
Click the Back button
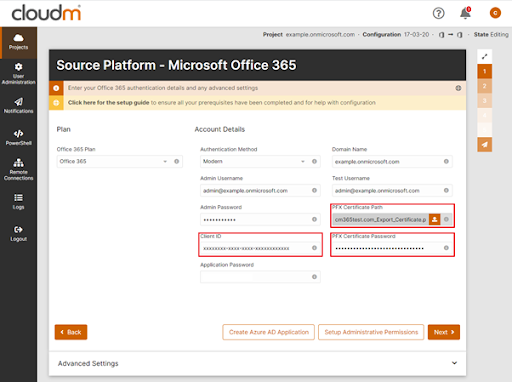pos(71,332)
